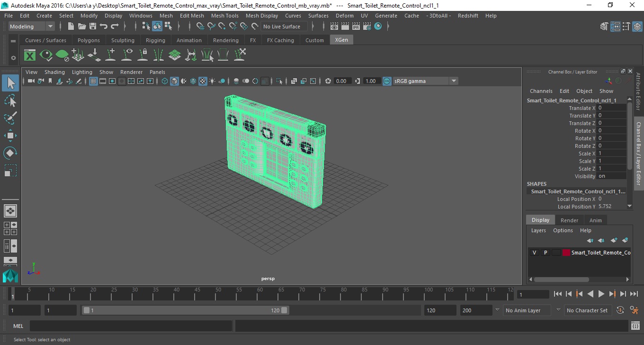Enable snap to points magnet icon
The width and height of the screenshot is (644, 345).
point(222,27)
